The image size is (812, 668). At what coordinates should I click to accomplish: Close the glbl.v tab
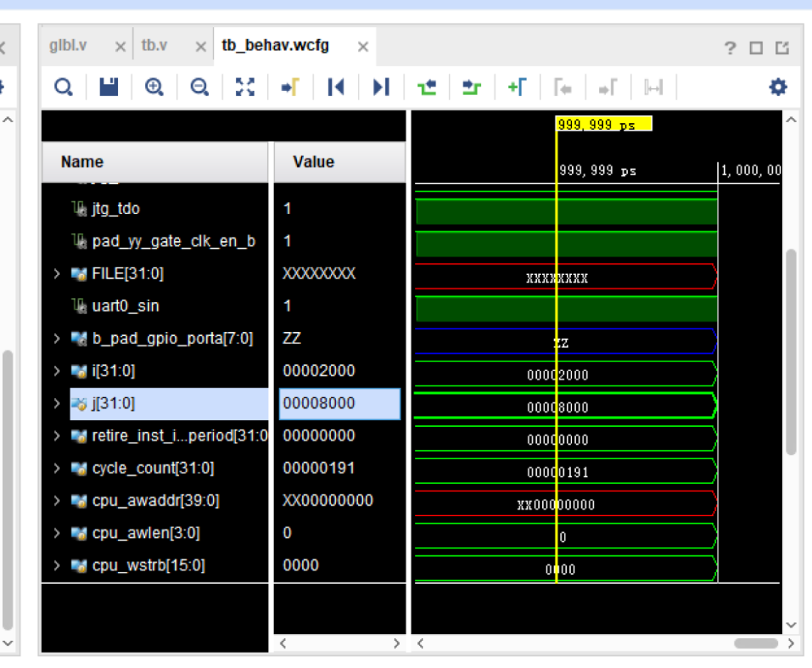[120, 47]
